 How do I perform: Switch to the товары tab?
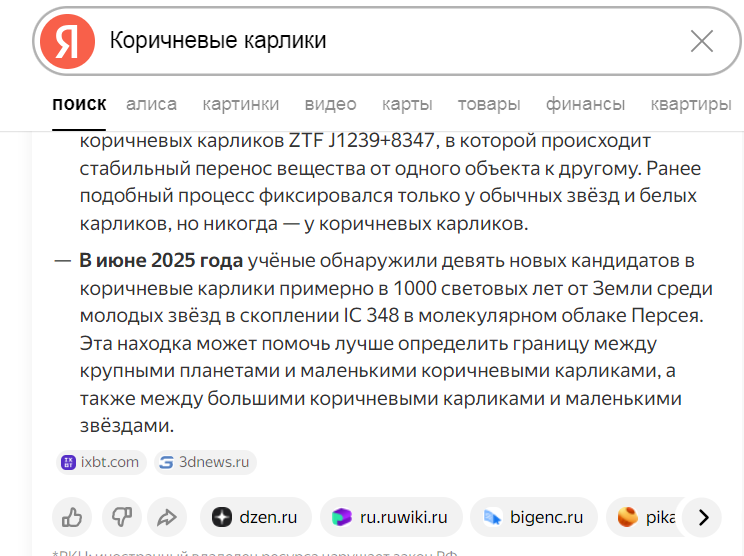tap(489, 104)
